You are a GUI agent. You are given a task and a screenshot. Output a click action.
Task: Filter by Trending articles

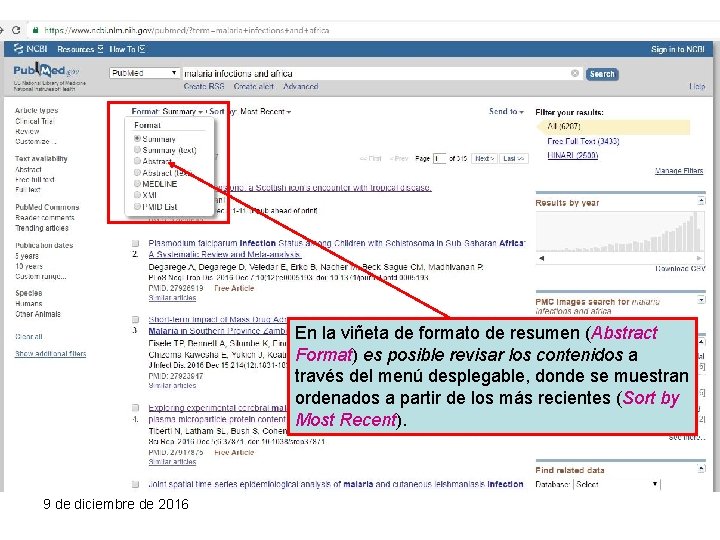coord(42,228)
